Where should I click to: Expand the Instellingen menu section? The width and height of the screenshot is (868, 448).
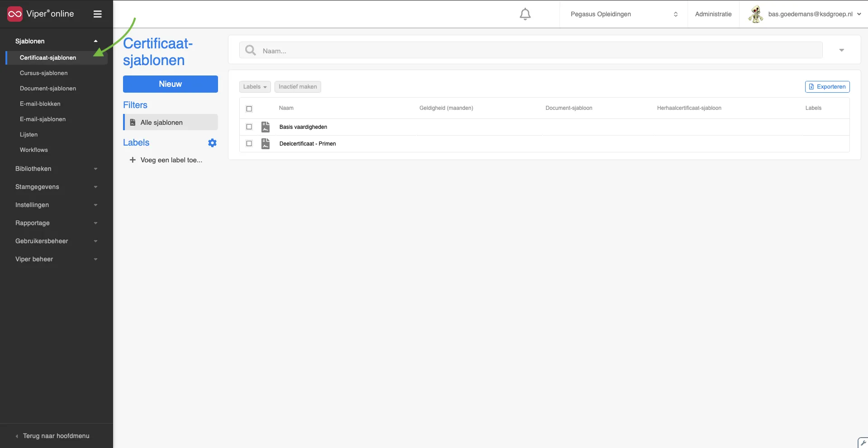pyautogui.click(x=56, y=205)
